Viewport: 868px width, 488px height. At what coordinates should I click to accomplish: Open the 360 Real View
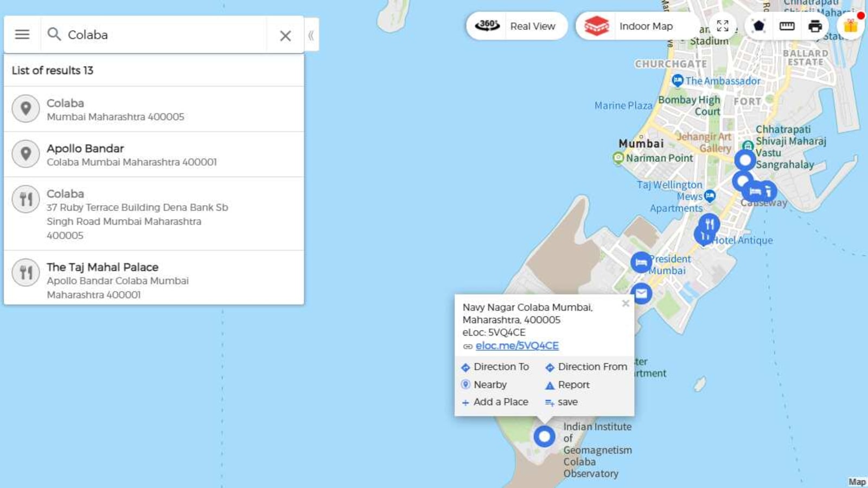[516, 26]
